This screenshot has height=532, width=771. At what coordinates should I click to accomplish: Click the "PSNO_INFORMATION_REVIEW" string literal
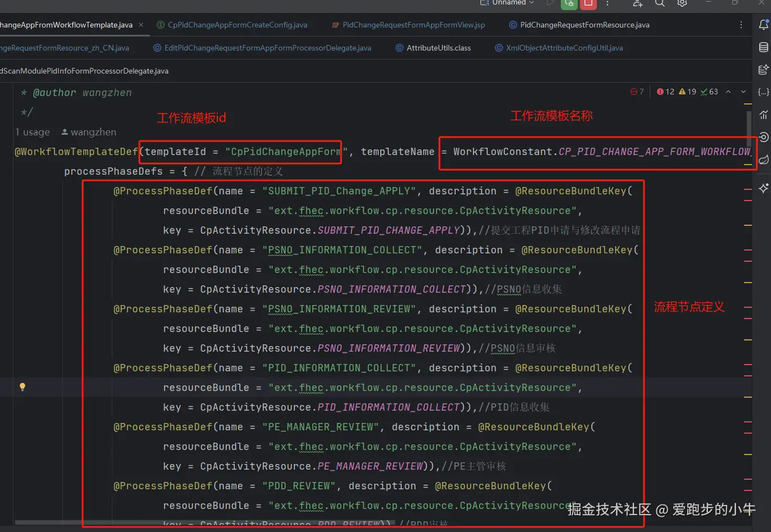click(x=339, y=309)
